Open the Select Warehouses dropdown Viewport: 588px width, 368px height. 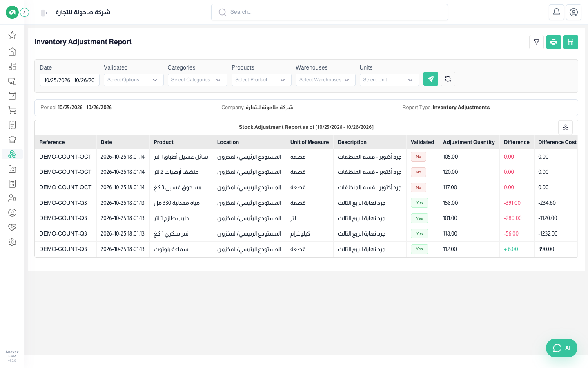(x=325, y=80)
